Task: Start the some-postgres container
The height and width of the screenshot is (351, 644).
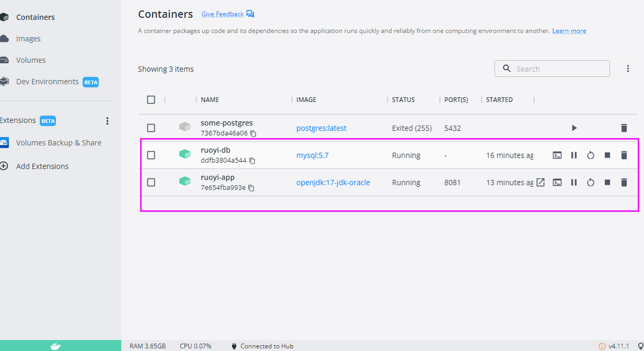Action: [x=574, y=128]
